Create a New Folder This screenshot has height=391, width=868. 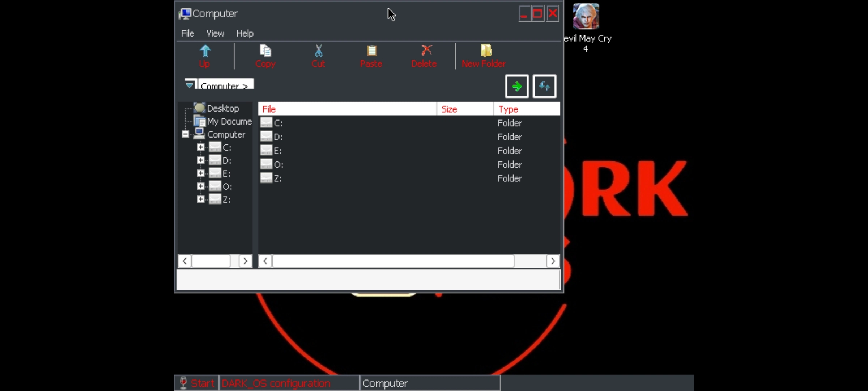coord(484,56)
